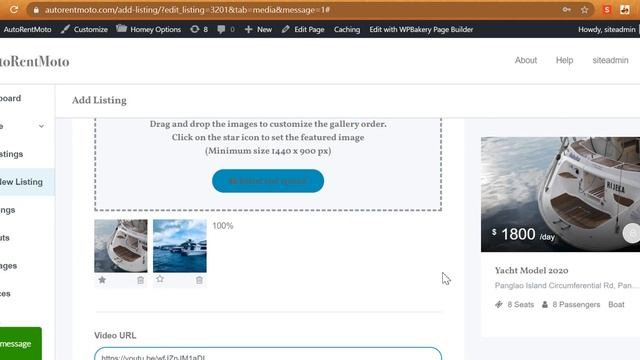Unset featured star on first image
This screenshot has height=360, width=640.
click(102, 280)
